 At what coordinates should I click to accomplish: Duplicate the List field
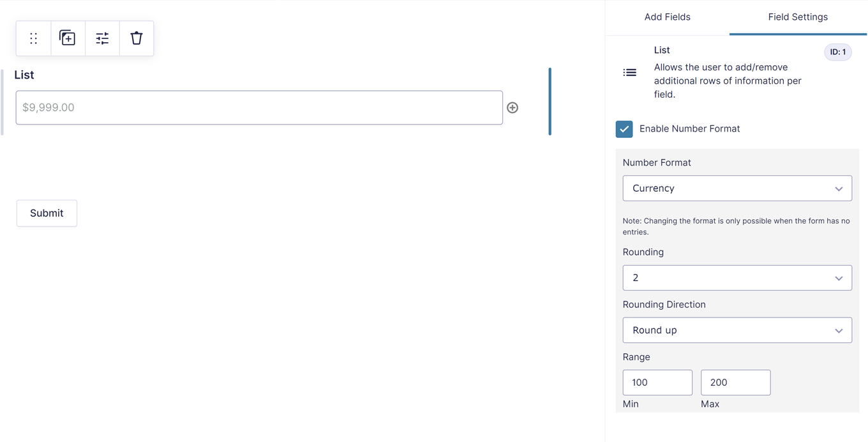point(68,38)
